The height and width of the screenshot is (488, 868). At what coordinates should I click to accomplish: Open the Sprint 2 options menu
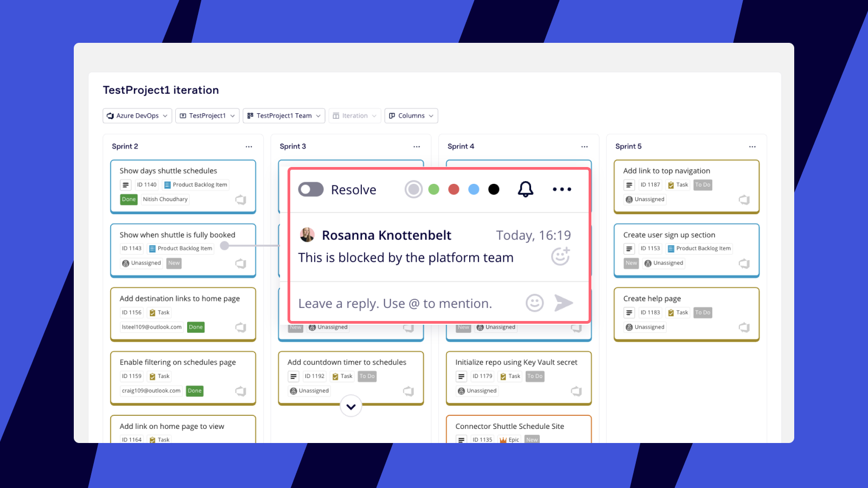pos(248,146)
